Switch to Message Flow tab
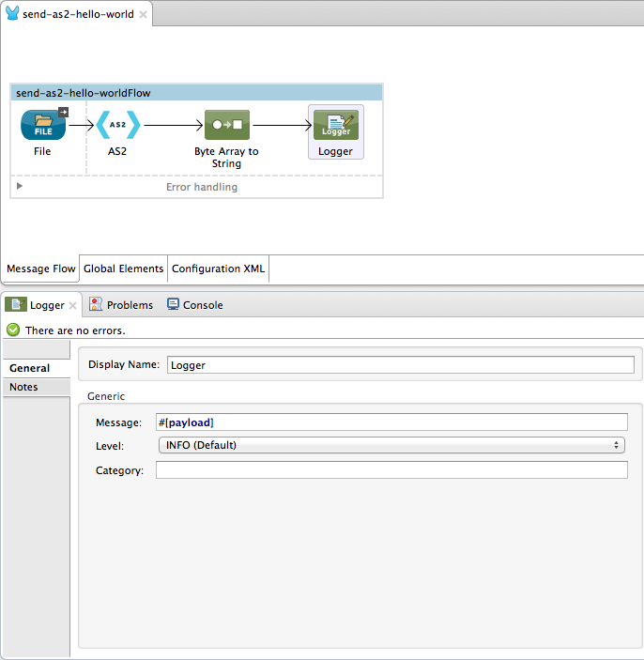This screenshot has height=660, width=644. pyautogui.click(x=41, y=269)
